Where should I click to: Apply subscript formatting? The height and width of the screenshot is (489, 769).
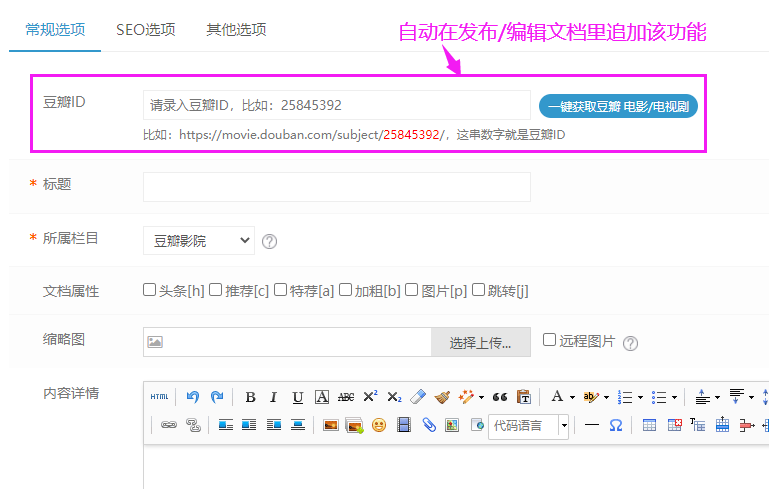(394, 397)
